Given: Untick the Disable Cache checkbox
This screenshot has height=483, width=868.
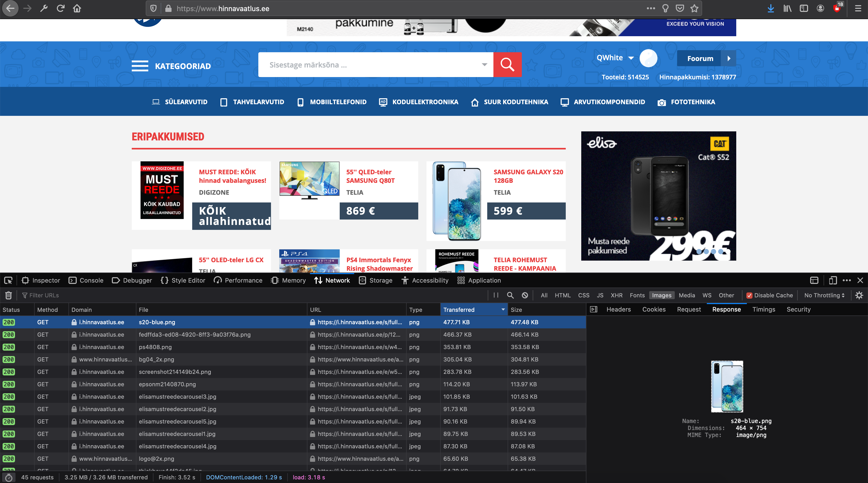Looking at the screenshot, I should coord(749,296).
